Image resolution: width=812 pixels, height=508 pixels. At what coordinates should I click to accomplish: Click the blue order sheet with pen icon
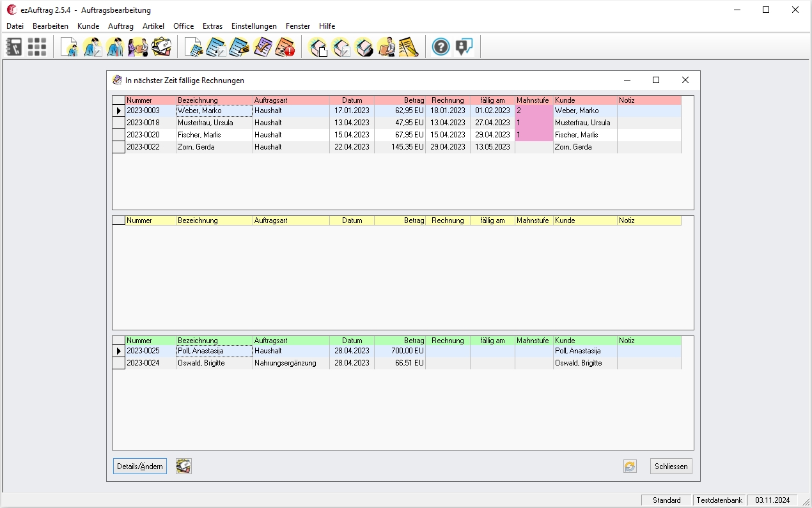pos(239,47)
